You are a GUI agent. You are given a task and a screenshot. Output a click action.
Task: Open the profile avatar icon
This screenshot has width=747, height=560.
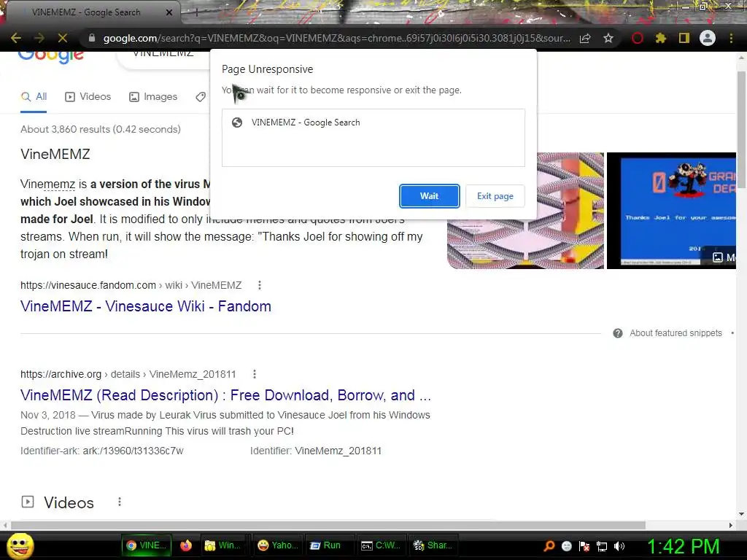pos(708,38)
